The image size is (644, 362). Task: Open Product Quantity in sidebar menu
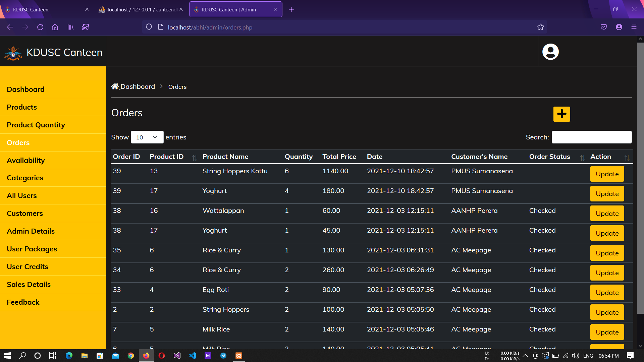point(36,125)
